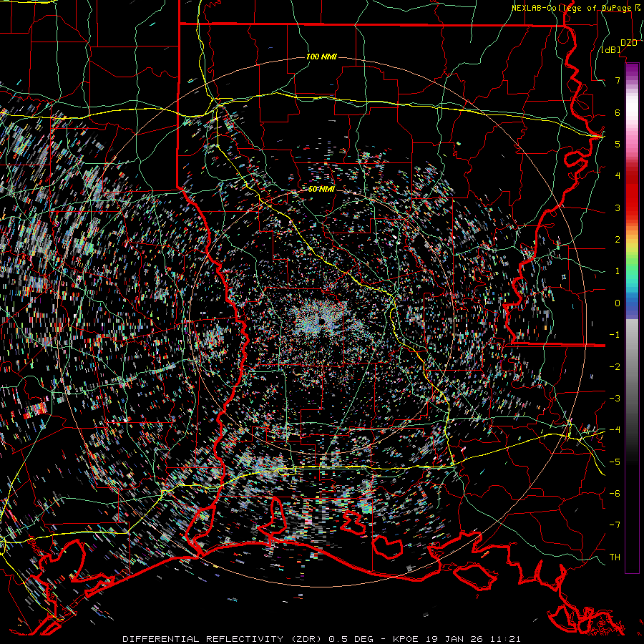This screenshot has width=644, height=644.
Task: Click the red segment of the ZDR color bar
Action: (632, 193)
